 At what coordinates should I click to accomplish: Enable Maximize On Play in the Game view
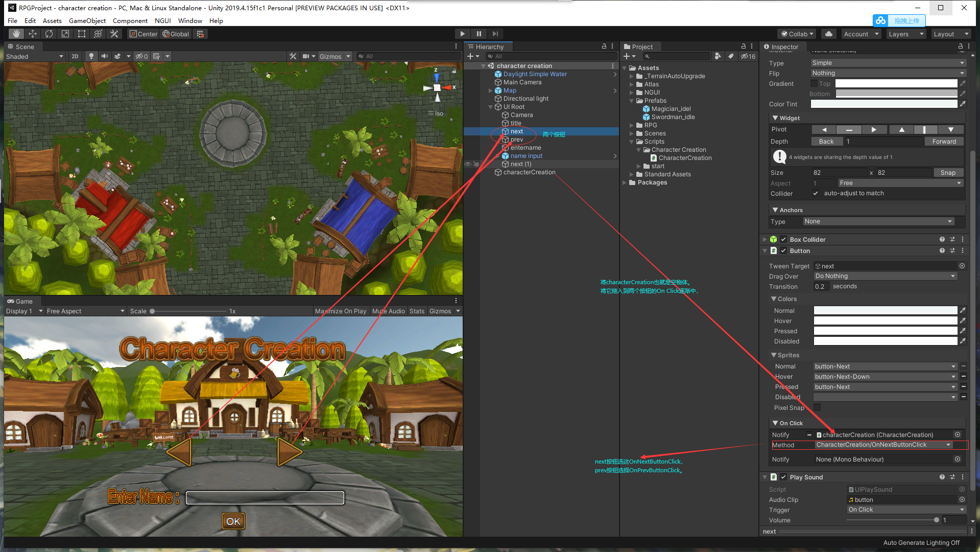[x=341, y=311]
